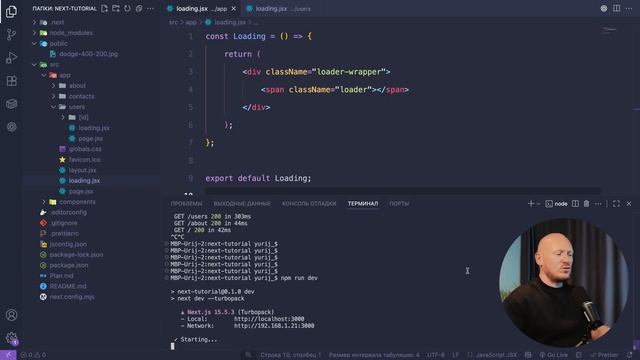
Task: Click the errors and warnings counter
Action: (33, 355)
